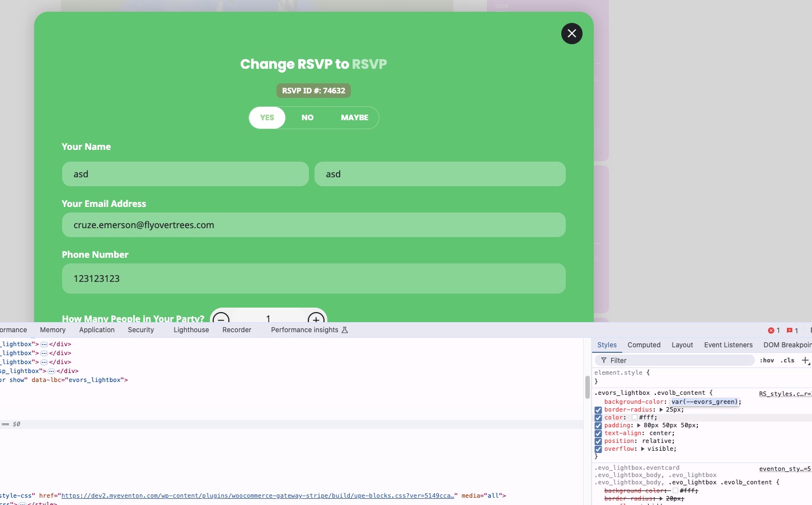Viewport: 812px width, 505px height.
Task: Click the plus icon for party size
Action: (316, 318)
